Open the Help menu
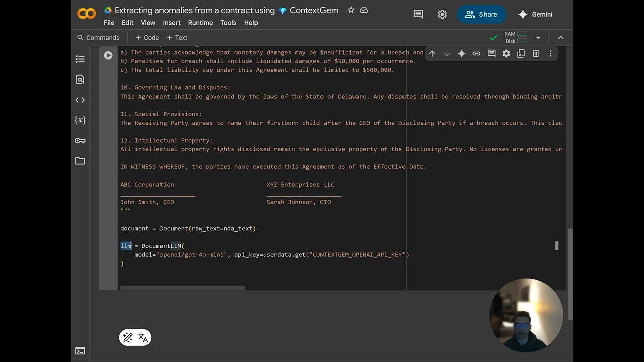 coord(251,23)
